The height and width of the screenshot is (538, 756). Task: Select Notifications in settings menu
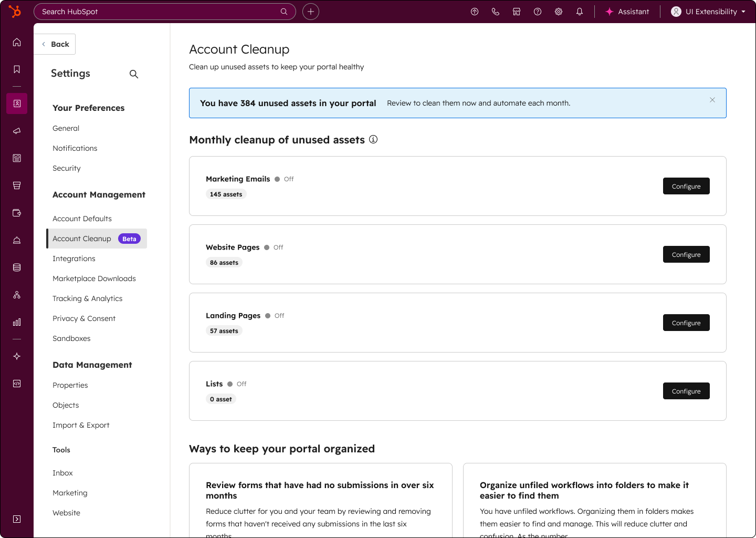(75, 148)
